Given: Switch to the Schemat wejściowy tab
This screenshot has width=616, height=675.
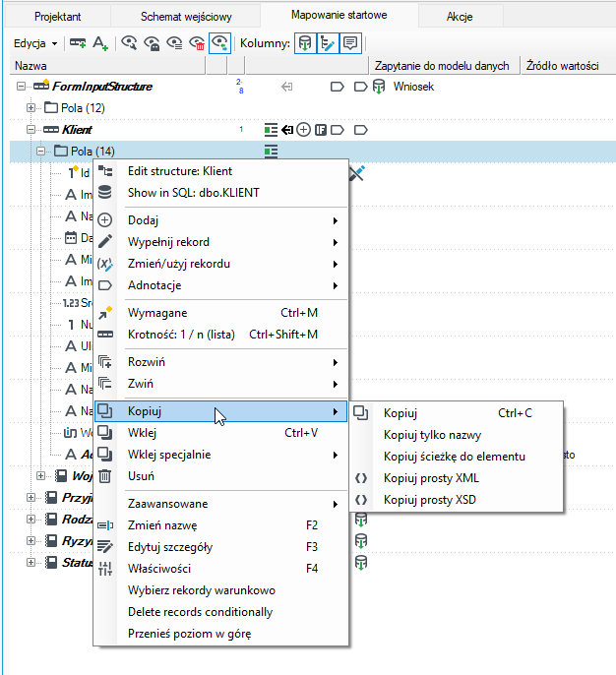Looking at the screenshot, I should point(186,17).
